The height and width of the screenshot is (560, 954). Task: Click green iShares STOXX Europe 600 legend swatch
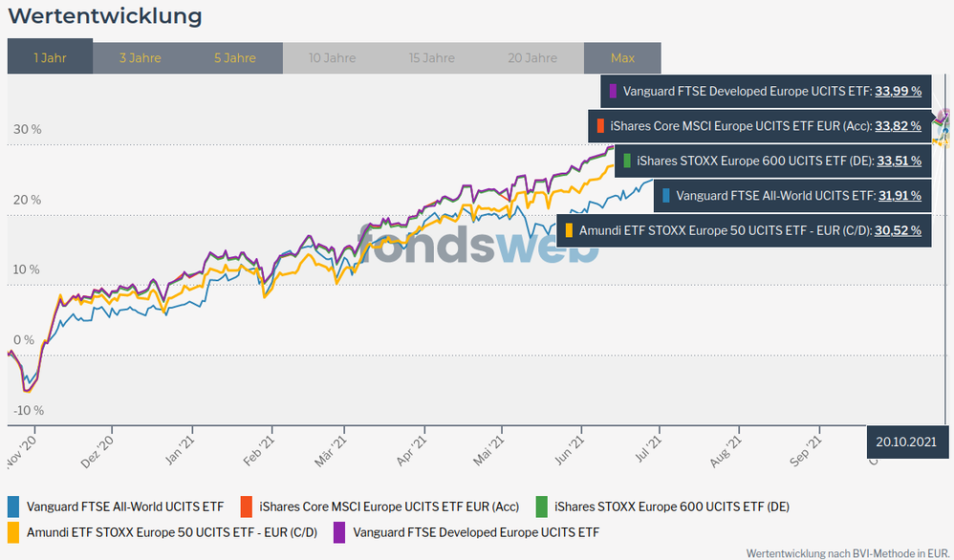(x=541, y=506)
